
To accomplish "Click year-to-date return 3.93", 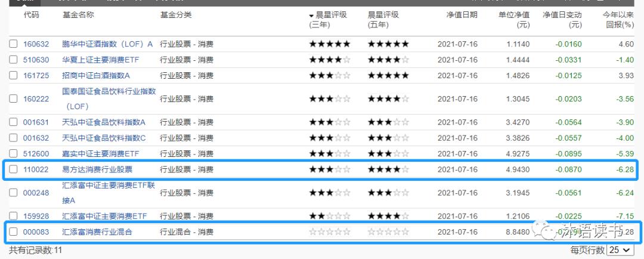I will [x=626, y=75].
